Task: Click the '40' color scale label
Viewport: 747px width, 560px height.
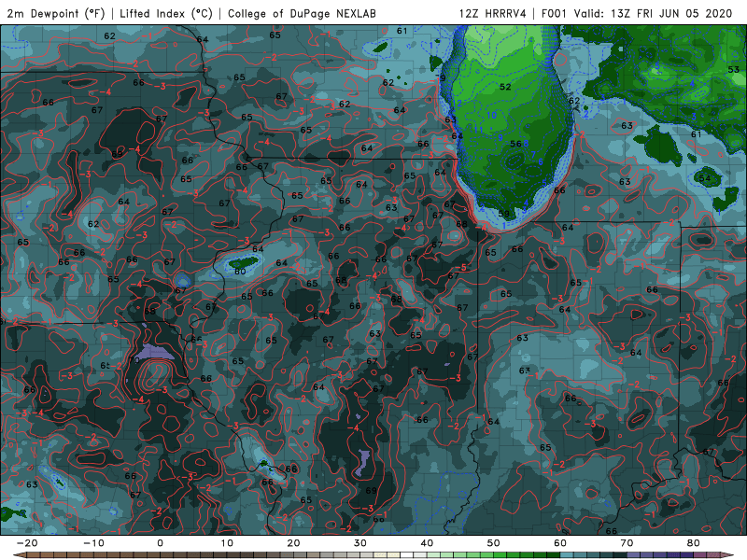Action: click(x=427, y=543)
